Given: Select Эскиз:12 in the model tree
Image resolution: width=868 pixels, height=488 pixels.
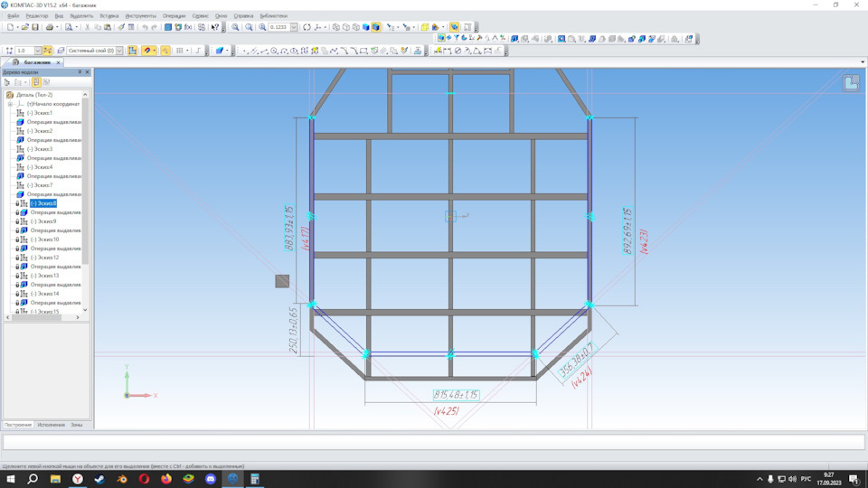Looking at the screenshot, I should [x=44, y=258].
